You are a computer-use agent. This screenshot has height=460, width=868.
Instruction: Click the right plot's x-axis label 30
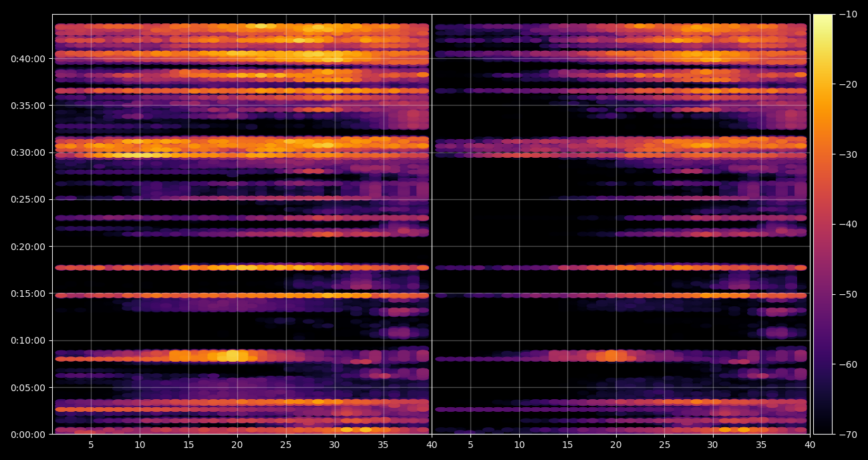pos(713,445)
